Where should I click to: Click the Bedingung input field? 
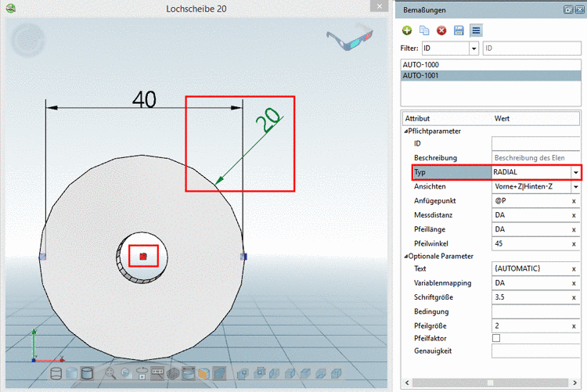(535, 311)
